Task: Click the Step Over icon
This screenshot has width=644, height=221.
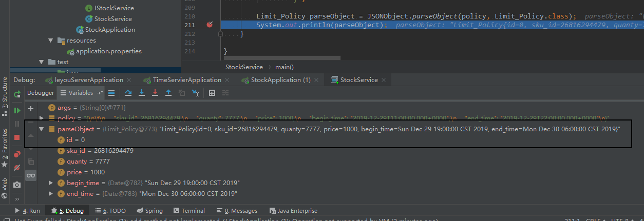Action: click(x=128, y=93)
